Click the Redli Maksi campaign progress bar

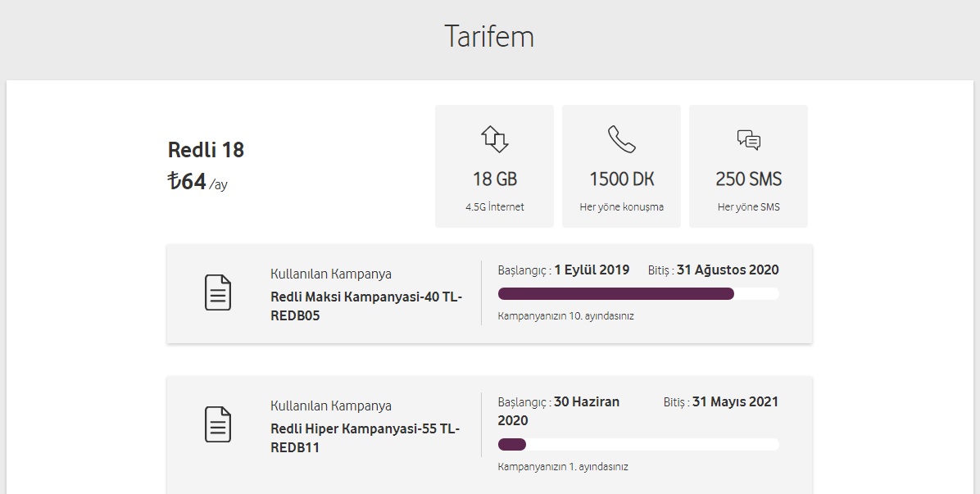638,293
